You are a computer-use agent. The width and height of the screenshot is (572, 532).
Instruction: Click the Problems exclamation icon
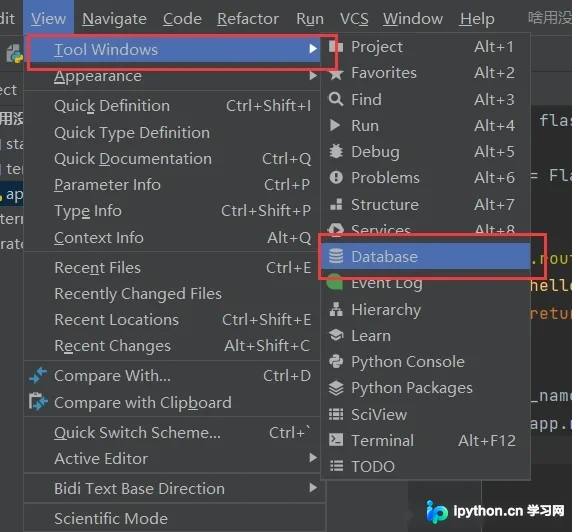336,178
